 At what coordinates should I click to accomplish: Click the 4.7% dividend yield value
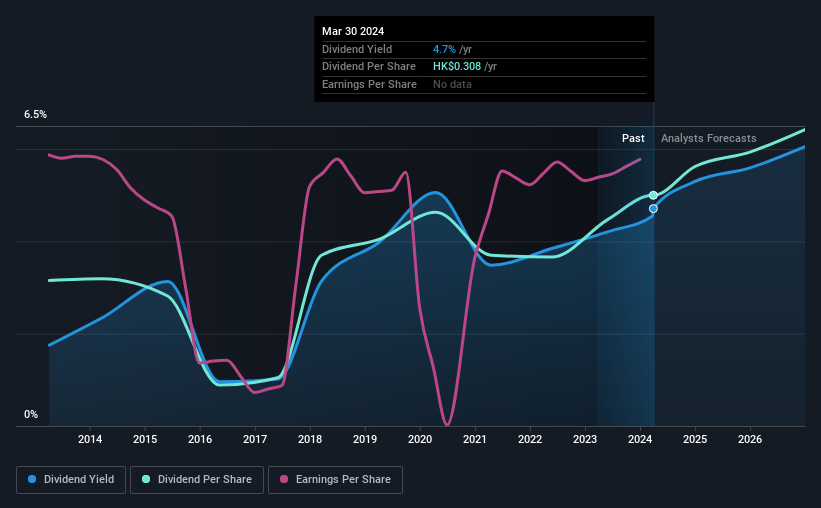point(444,49)
